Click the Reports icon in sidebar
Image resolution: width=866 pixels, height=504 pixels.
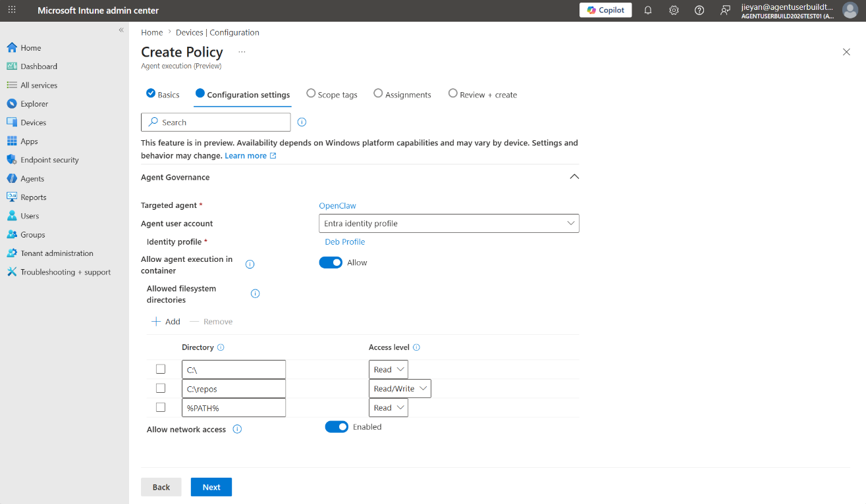(12, 197)
